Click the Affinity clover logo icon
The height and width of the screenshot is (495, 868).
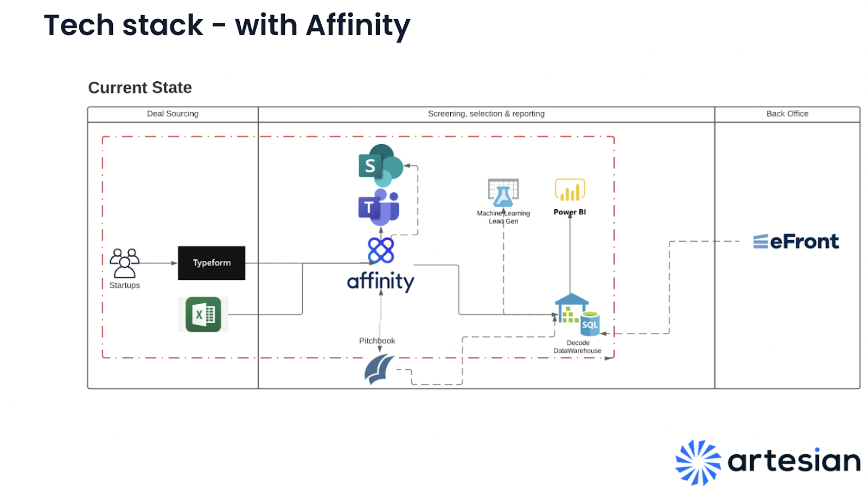(x=381, y=250)
